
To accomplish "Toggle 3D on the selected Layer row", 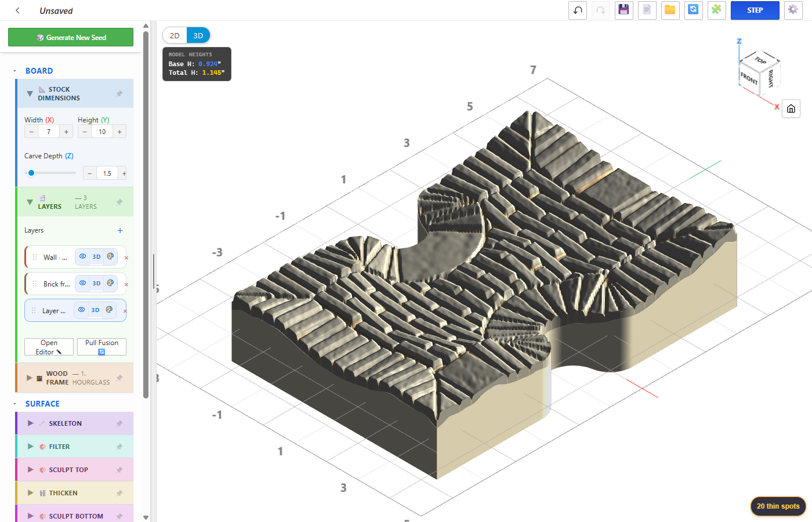I will pos(95,310).
